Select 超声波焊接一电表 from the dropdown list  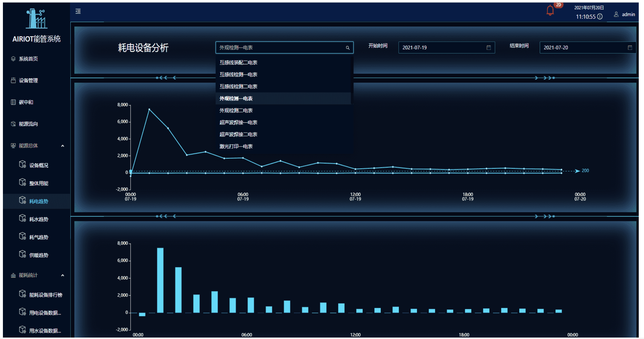pyautogui.click(x=283, y=122)
